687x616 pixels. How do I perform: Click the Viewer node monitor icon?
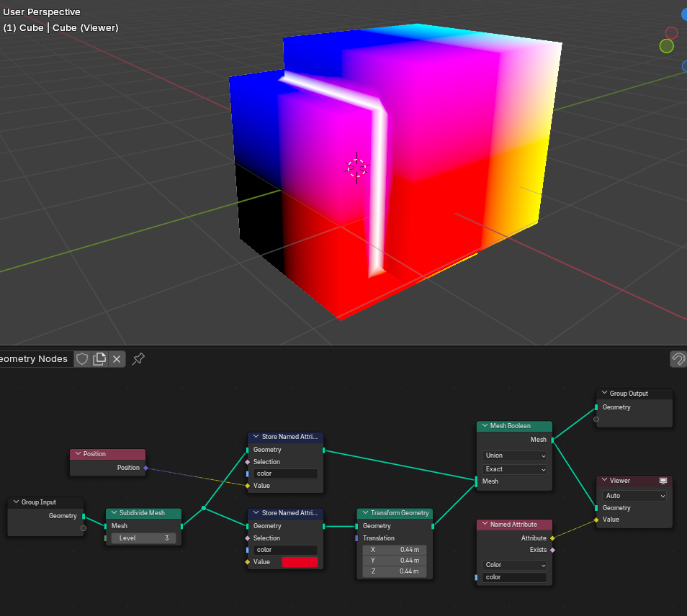[663, 481]
